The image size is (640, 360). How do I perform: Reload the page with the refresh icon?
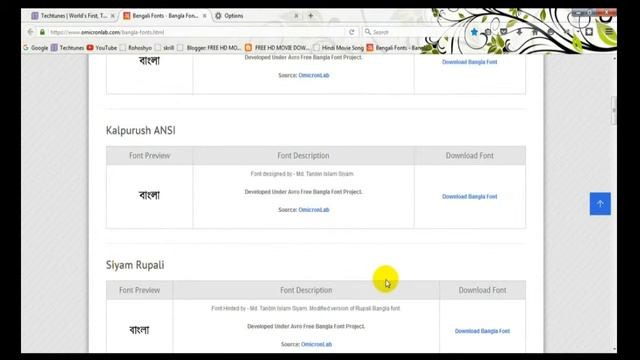(351, 32)
